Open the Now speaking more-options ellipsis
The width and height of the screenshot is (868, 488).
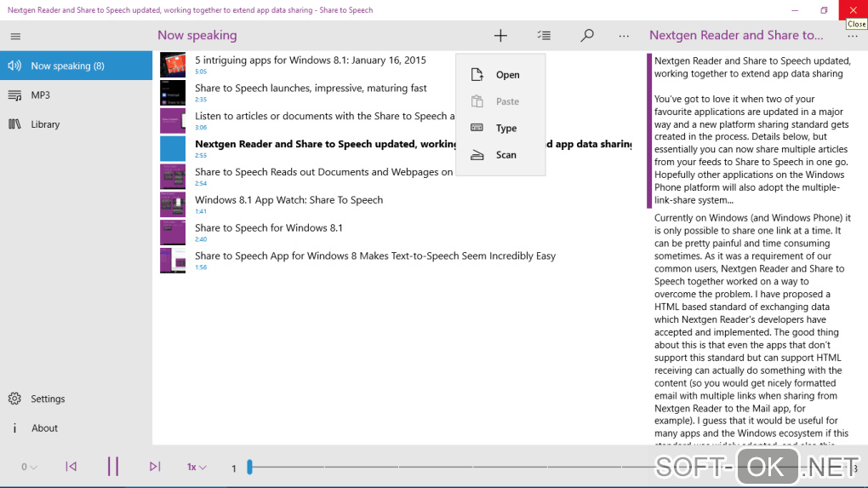[x=624, y=37]
